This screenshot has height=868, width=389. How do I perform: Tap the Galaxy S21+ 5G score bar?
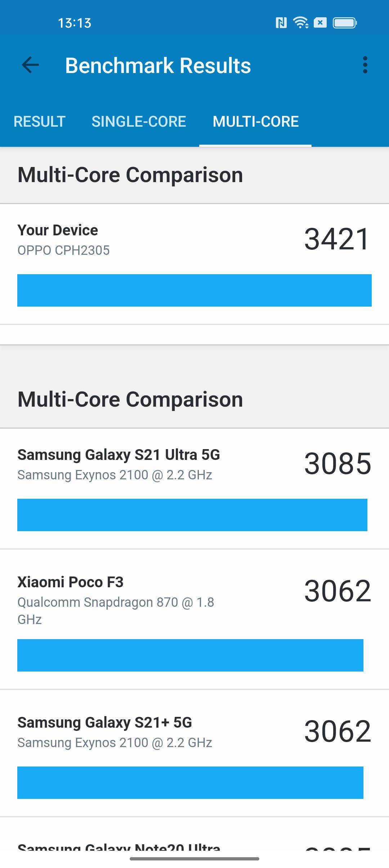pos(190,783)
